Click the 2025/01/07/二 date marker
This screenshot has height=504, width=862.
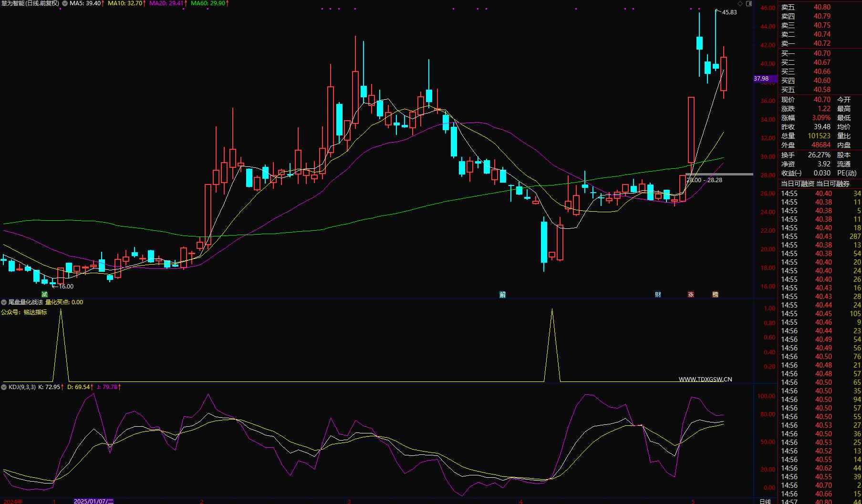click(x=93, y=501)
